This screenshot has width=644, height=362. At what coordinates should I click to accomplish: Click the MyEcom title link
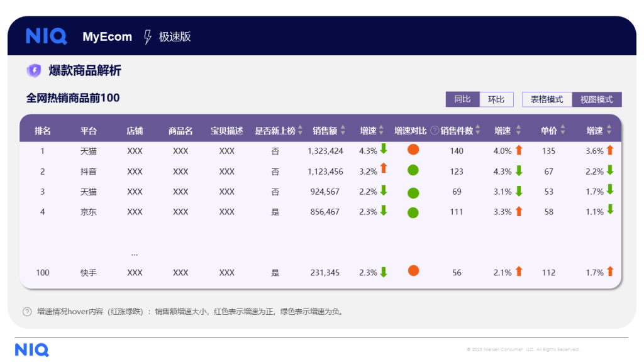pos(107,37)
